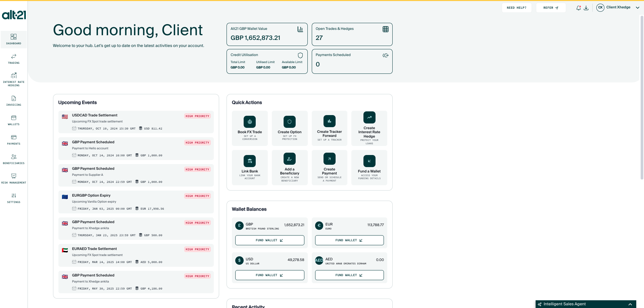Open the Create Interest Rate Hedge action
This screenshot has height=308, width=644.
coord(369,128)
